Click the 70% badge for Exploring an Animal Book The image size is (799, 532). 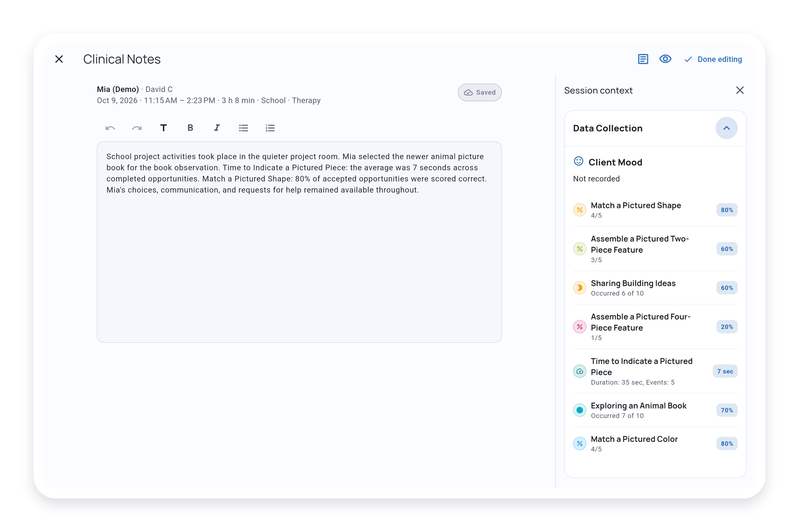pos(727,410)
